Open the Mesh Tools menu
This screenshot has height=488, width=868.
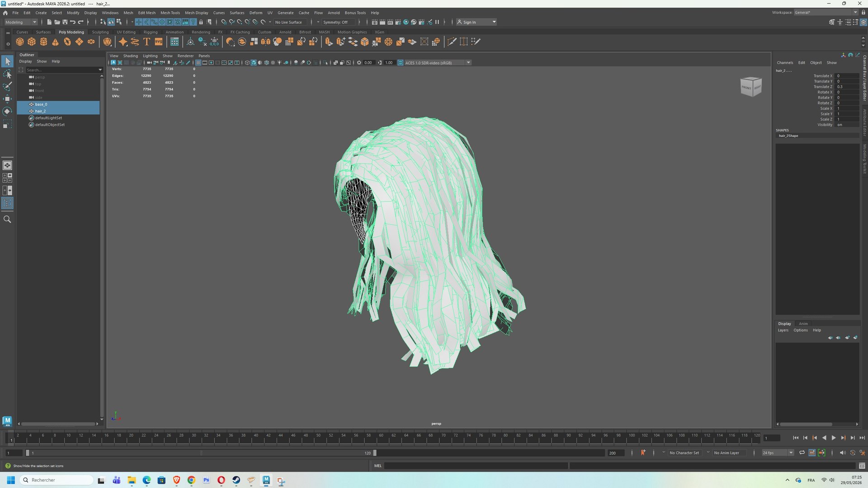[170, 13]
